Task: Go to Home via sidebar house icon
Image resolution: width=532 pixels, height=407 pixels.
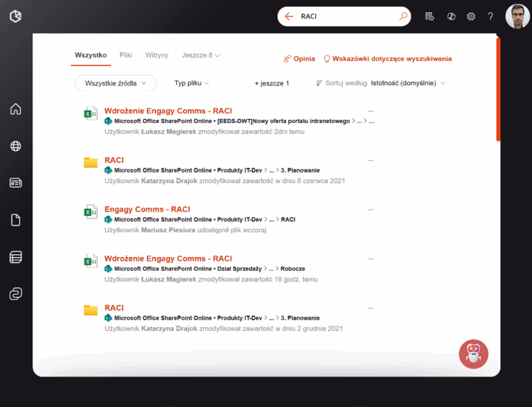Action: [x=16, y=109]
